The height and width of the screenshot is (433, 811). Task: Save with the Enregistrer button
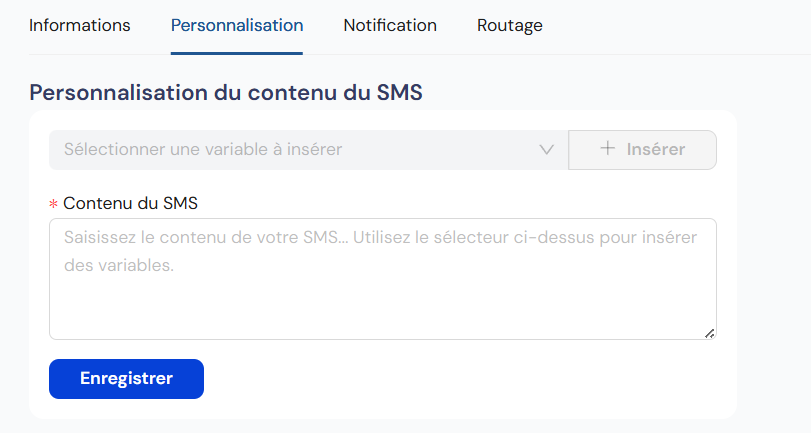tap(126, 379)
